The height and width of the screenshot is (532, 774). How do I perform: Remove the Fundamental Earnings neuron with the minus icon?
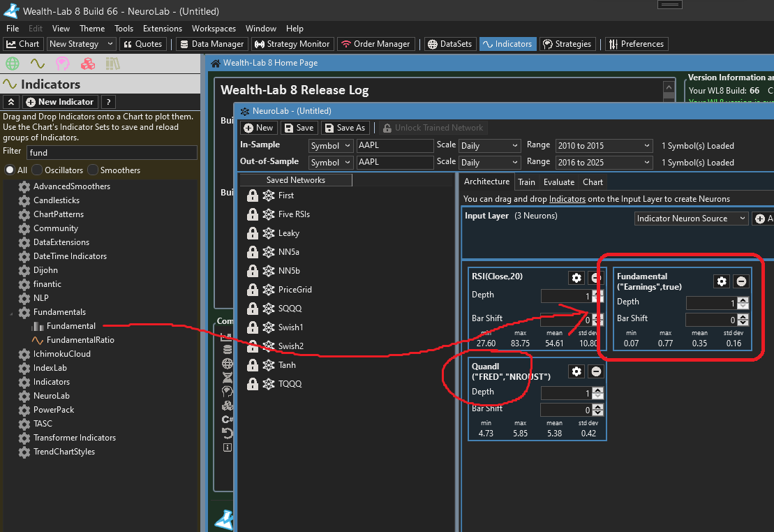[x=741, y=281]
